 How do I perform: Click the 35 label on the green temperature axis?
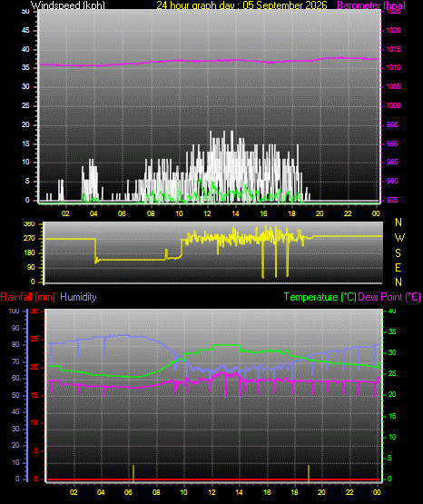(x=392, y=331)
